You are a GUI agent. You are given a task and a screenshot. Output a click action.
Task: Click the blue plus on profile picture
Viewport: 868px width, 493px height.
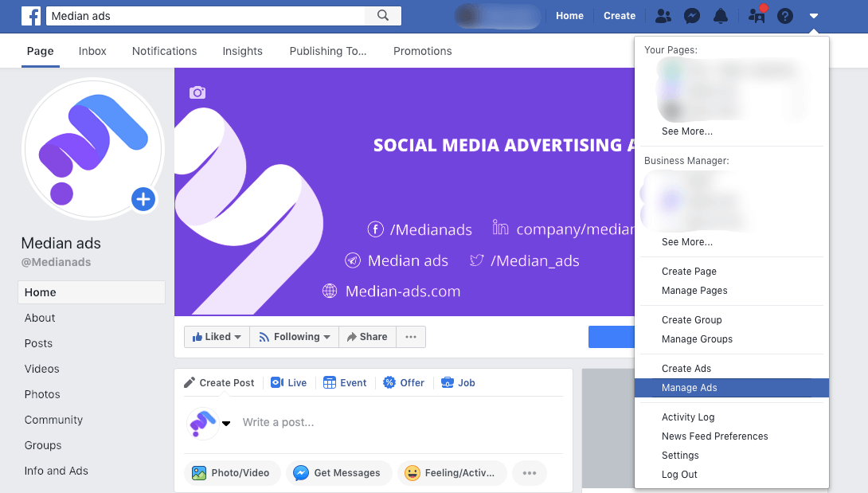point(143,199)
